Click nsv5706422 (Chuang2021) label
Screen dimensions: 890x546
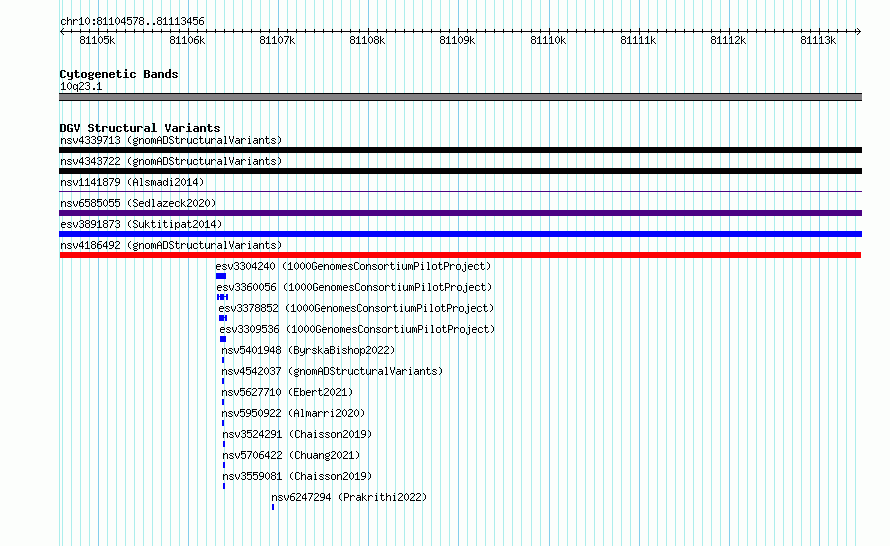click(291, 455)
